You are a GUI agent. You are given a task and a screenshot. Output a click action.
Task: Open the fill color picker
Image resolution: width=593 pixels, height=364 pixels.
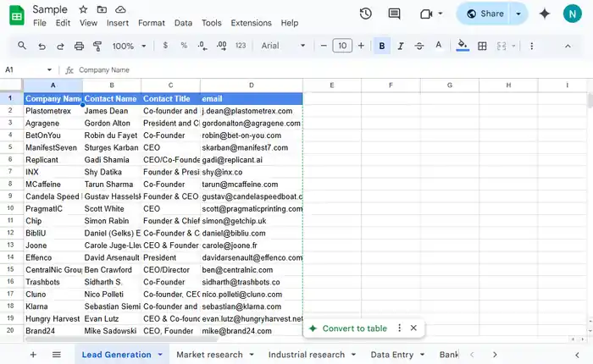click(x=463, y=46)
